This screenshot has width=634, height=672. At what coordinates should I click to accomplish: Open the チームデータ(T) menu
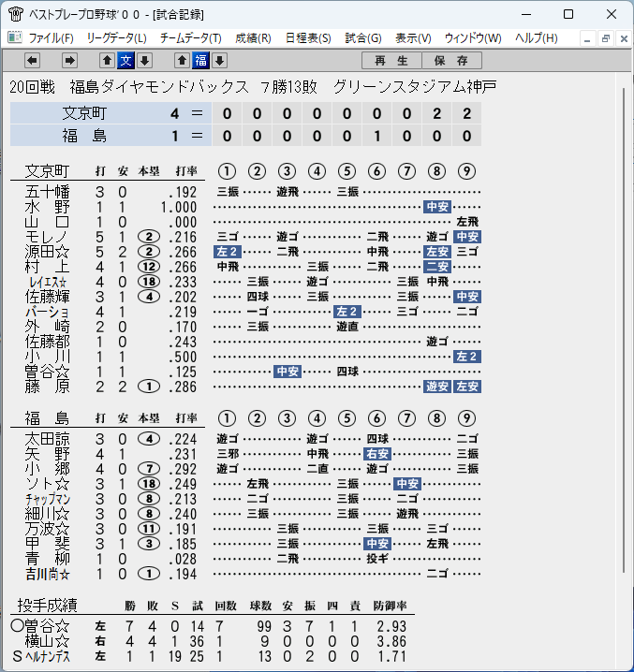tap(191, 38)
